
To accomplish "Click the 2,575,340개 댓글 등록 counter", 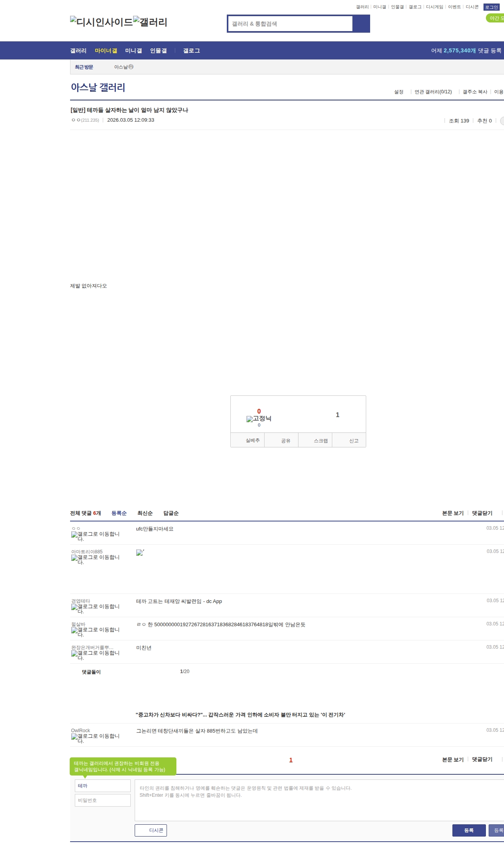I will click(466, 50).
